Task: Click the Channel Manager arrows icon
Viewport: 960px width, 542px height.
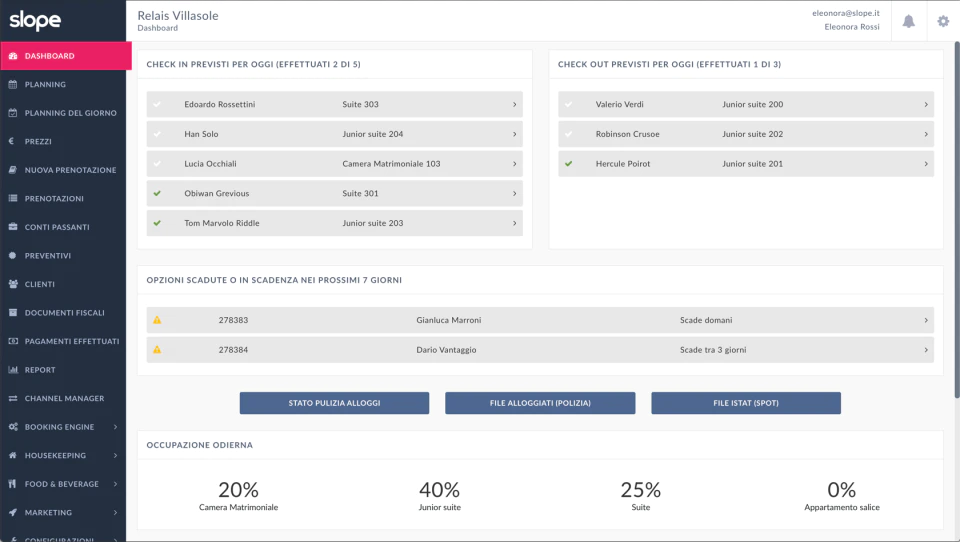Action: coord(12,398)
